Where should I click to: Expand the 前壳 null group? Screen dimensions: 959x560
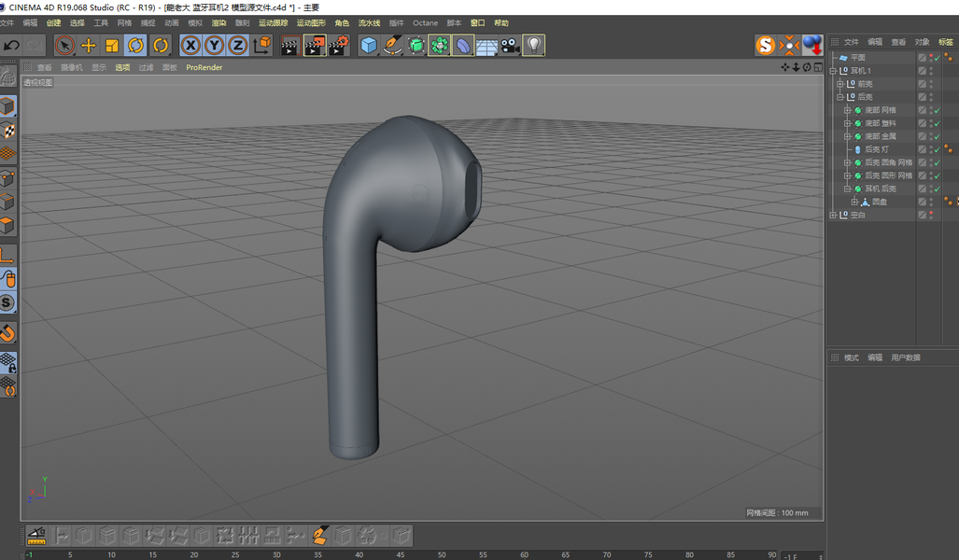coord(840,84)
